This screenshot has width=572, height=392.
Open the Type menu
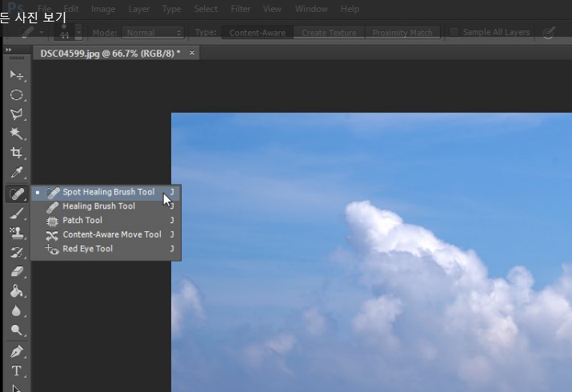[x=171, y=9]
